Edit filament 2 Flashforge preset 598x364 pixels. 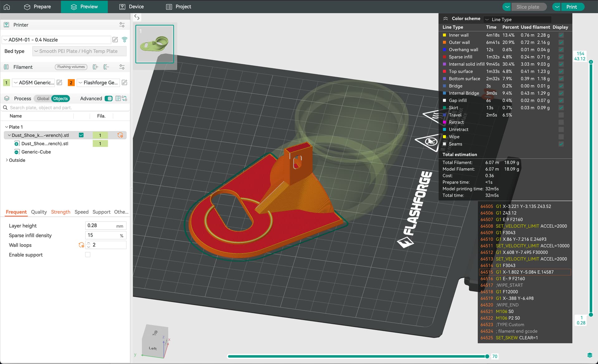(125, 82)
